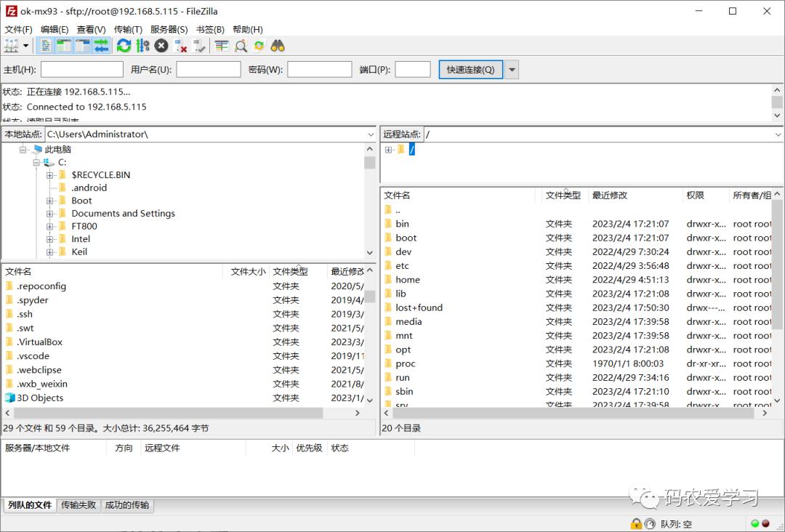Toggle transfer queue display
The height and width of the screenshot is (532, 785).
(101, 46)
